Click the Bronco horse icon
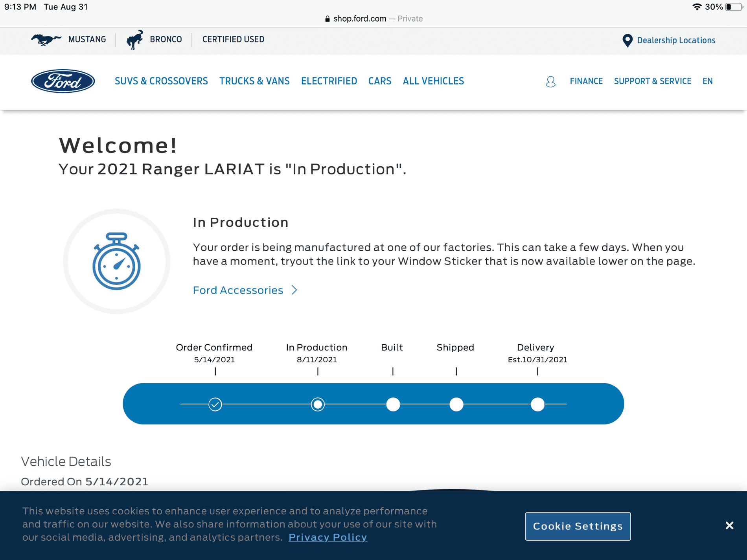Screen dimensions: 747x560 pos(134,40)
